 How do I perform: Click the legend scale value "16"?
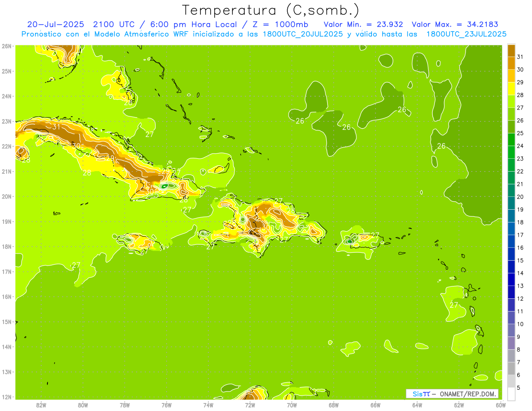pyautogui.click(x=520, y=248)
